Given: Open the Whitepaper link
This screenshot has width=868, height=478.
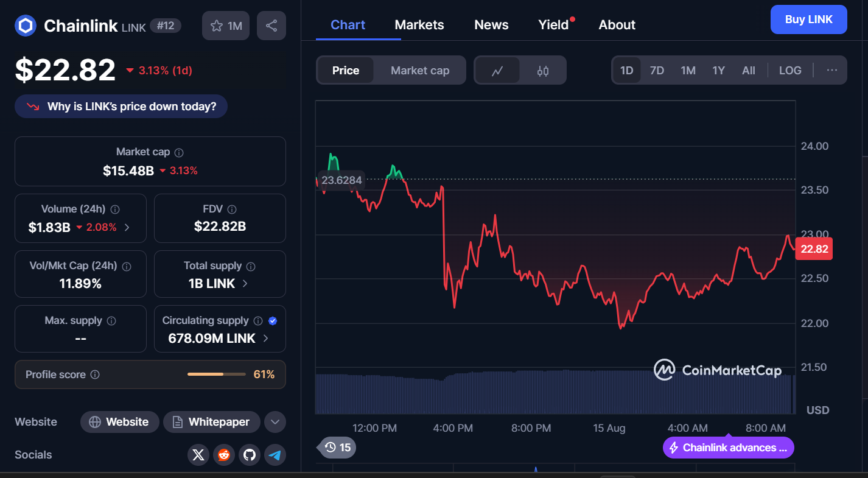Looking at the screenshot, I should [x=211, y=422].
